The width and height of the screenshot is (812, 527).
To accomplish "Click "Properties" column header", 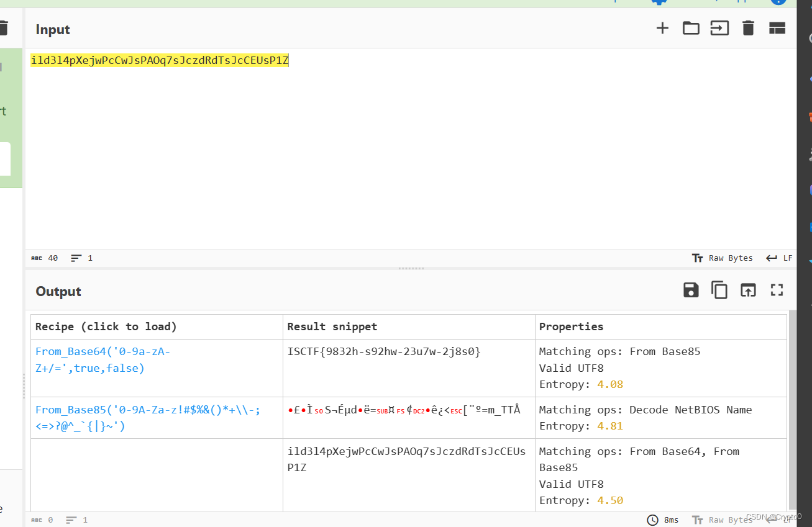I will coord(571,327).
